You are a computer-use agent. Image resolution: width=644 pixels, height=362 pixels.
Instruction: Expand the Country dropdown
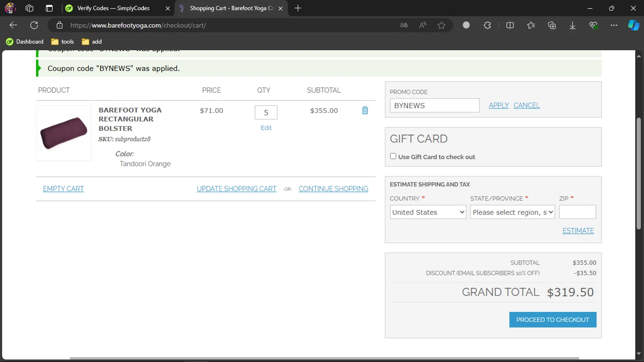click(x=428, y=212)
